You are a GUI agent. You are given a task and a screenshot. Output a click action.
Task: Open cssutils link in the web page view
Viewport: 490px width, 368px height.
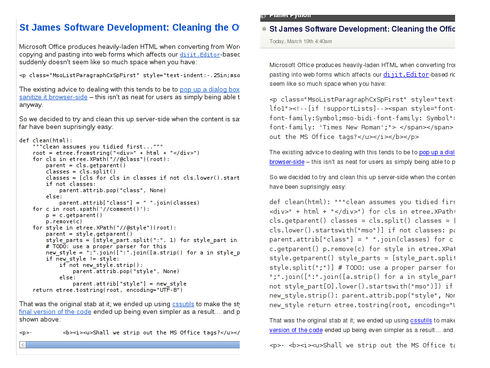pyautogui.click(x=183, y=304)
